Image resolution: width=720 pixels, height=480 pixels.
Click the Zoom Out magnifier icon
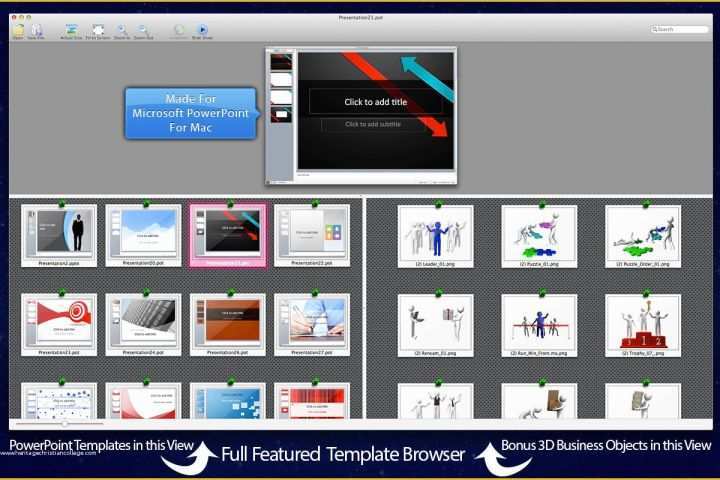[143, 30]
